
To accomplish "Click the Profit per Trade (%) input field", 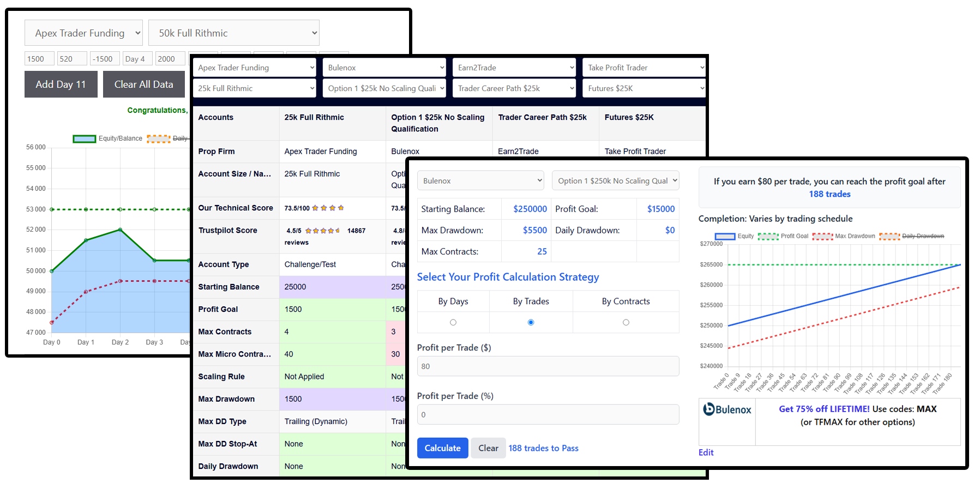I will pos(548,414).
